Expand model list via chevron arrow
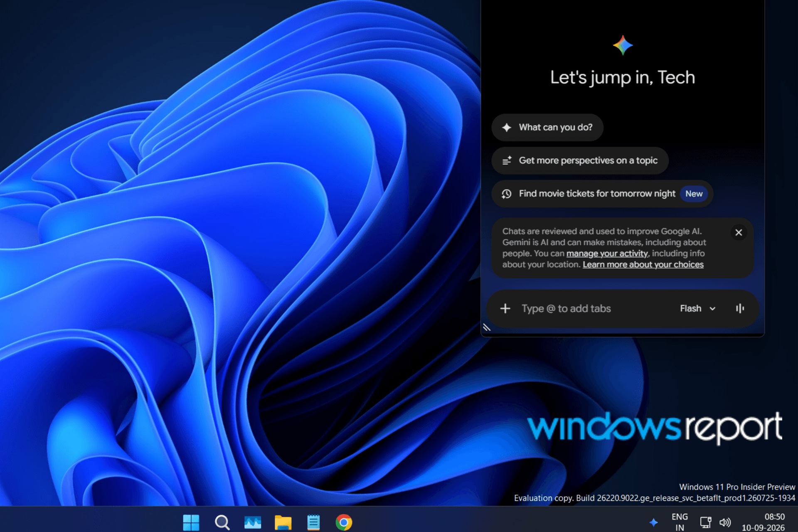The width and height of the screenshot is (798, 532). click(712, 309)
